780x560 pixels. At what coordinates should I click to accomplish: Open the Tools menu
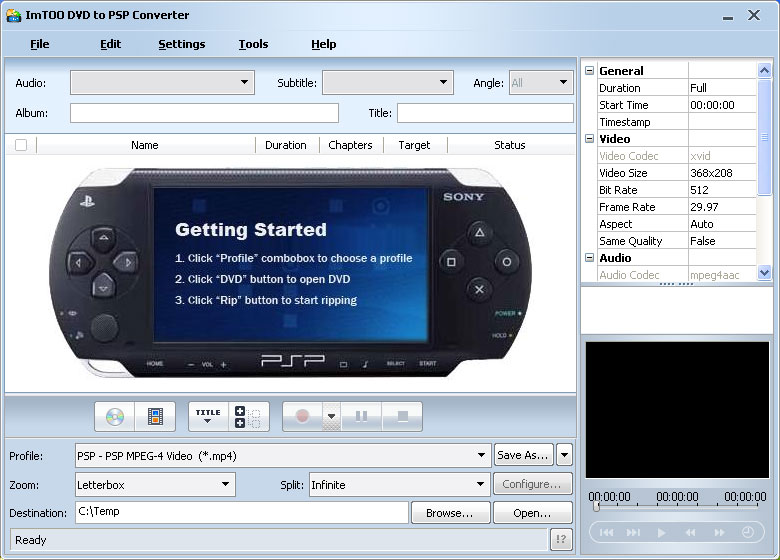253,44
